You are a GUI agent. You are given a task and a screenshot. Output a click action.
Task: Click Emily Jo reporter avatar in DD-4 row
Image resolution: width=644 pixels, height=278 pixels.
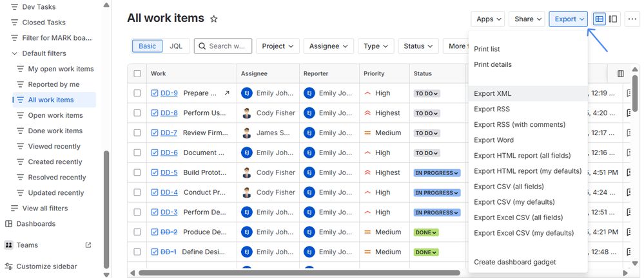[x=309, y=192]
